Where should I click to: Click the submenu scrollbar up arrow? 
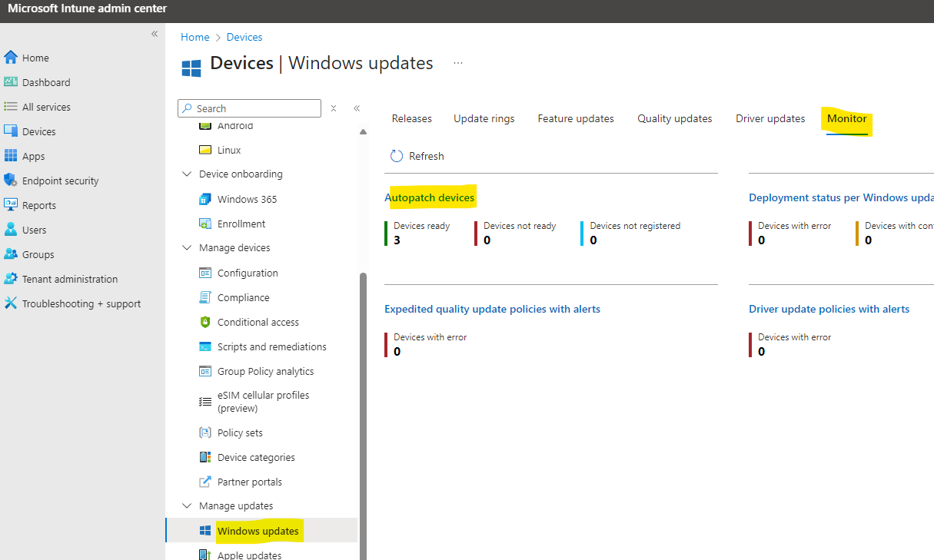tap(364, 132)
